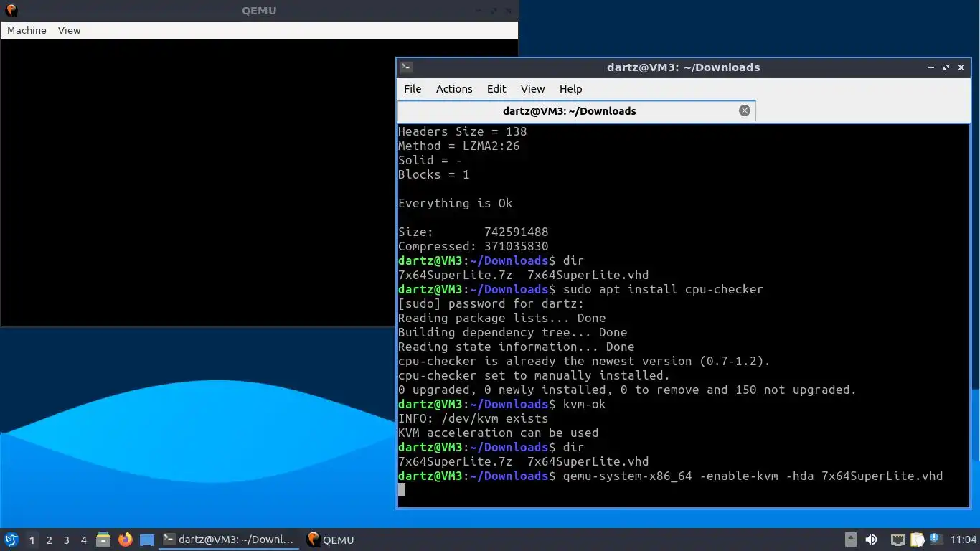980x551 pixels.
Task: Open the Actions menu in the terminal
Action: pyautogui.click(x=454, y=89)
